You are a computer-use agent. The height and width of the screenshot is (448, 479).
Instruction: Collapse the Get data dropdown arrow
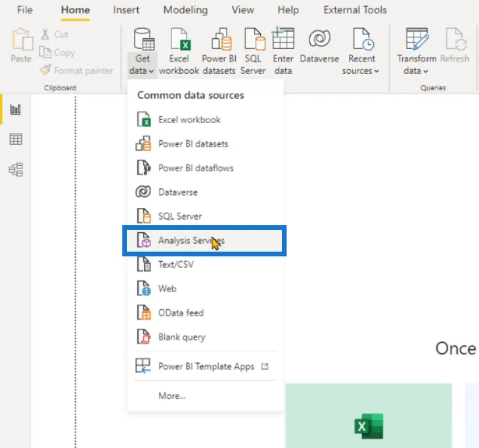[x=151, y=71]
